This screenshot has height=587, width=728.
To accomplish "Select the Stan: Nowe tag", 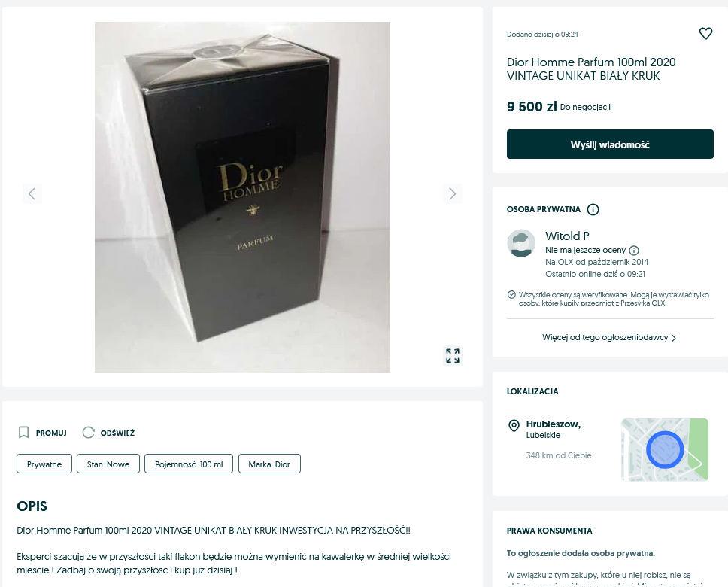I will pos(108,464).
